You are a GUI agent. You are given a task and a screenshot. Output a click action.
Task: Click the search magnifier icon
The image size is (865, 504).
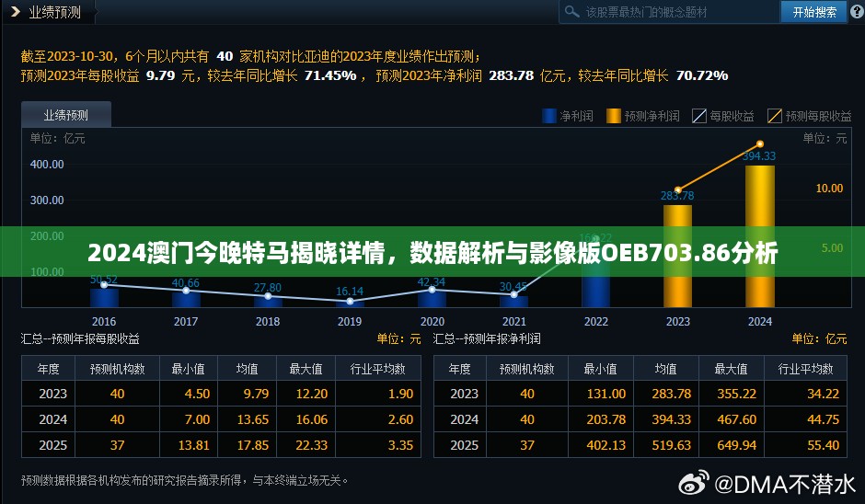click(572, 12)
